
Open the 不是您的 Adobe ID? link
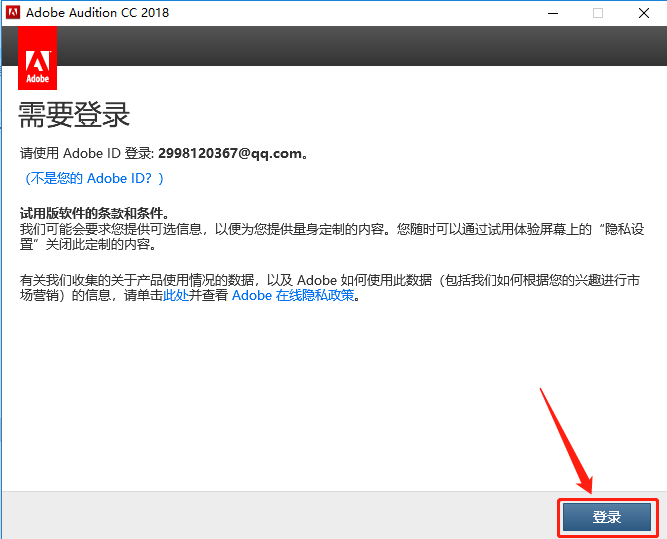pyautogui.click(x=94, y=178)
